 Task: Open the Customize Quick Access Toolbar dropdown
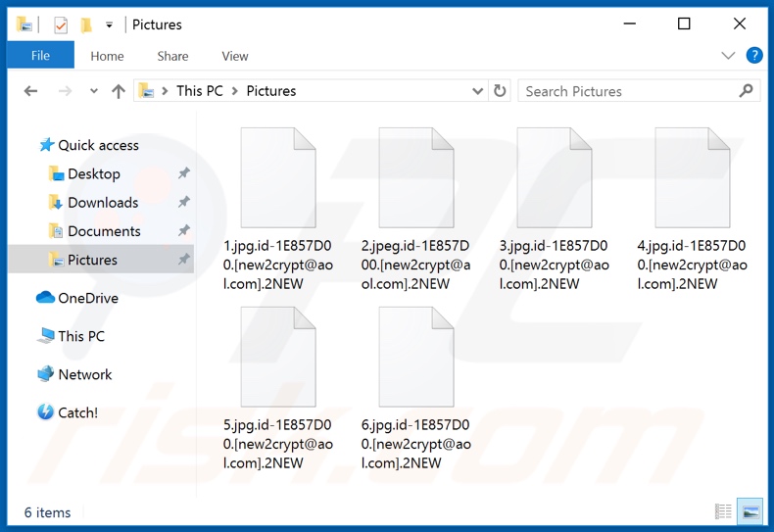[109, 24]
